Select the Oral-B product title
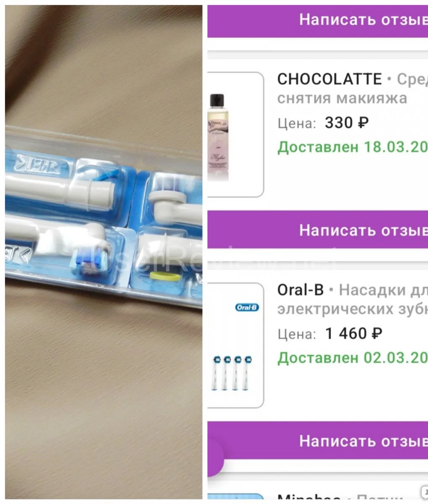Image resolution: width=428 pixels, height=504 pixels. (x=300, y=290)
